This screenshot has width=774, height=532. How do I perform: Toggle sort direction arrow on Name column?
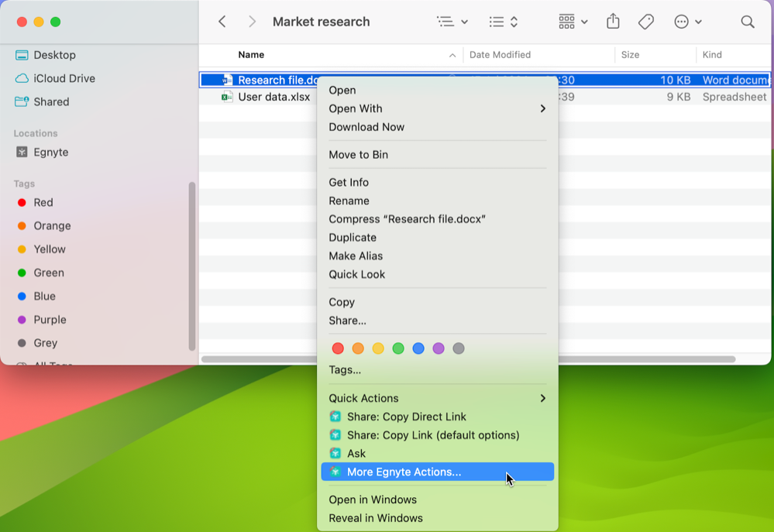click(452, 55)
